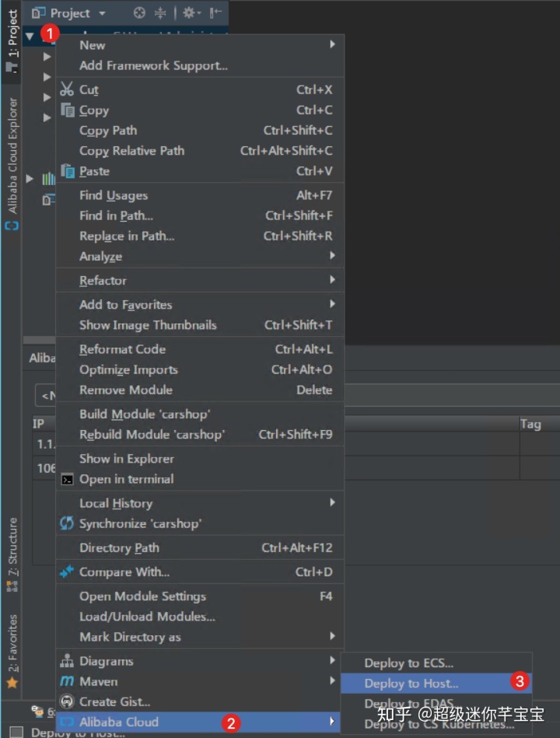The height and width of the screenshot is (738, 560).
Task: Select Find Usages
Action: 200,195
